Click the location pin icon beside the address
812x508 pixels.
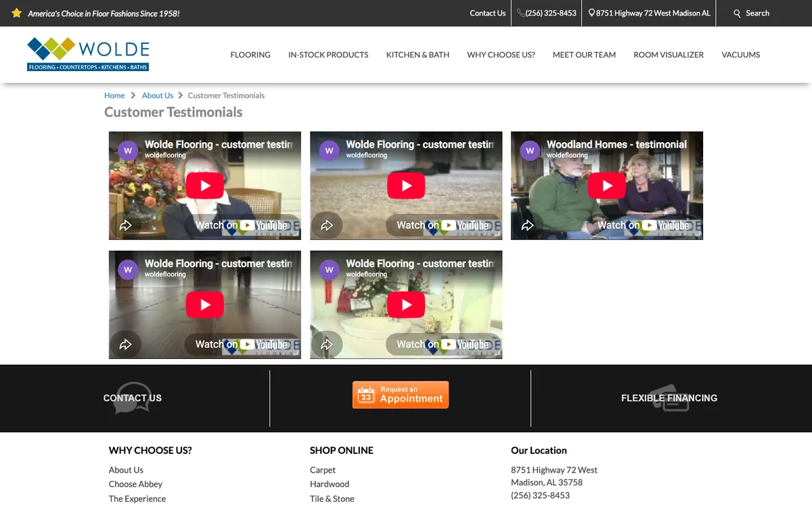pyautogui.click(x=591, y=13)
